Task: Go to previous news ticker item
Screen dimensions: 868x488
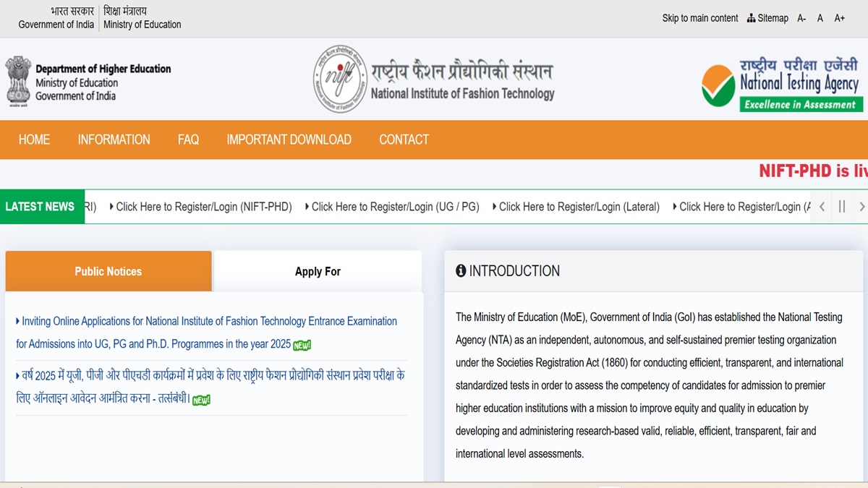Action: tap(822, 207)
